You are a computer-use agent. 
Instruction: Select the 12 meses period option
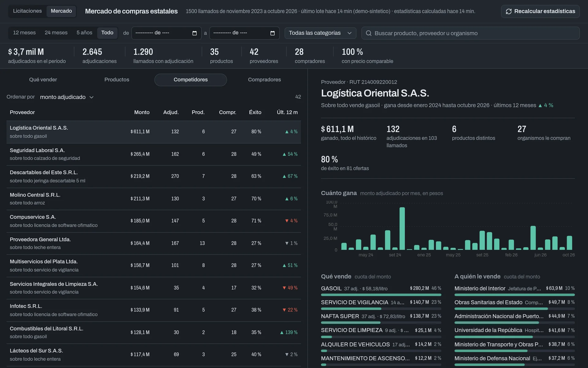pyautogui.click(x=24, y=33)
